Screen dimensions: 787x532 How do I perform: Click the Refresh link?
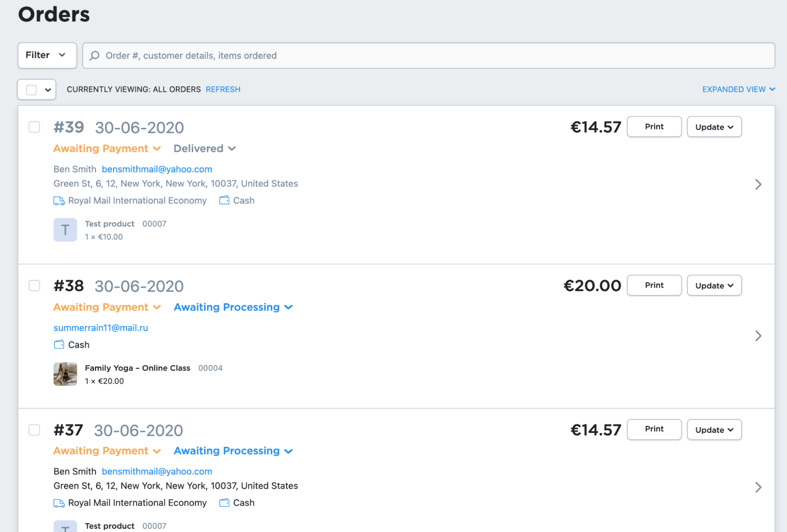click(223, 89)
